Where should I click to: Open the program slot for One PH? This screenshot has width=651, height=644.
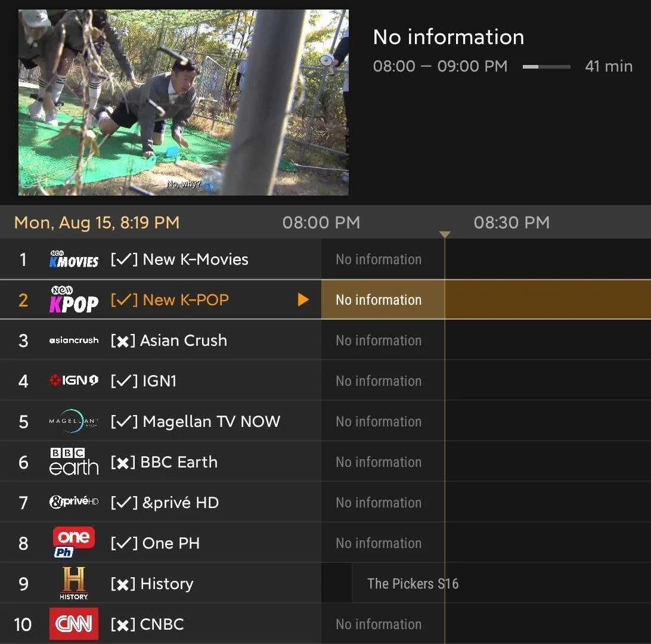(486, 543)
